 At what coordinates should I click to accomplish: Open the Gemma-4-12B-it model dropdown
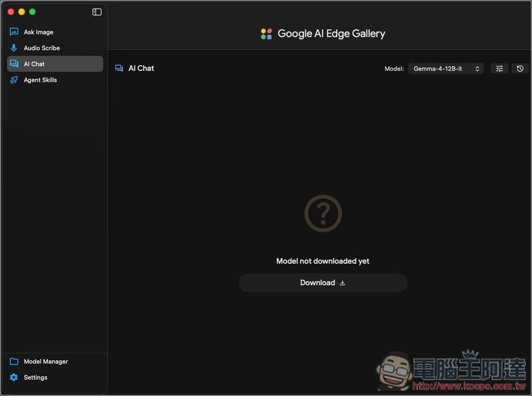(x=446, y=69)
